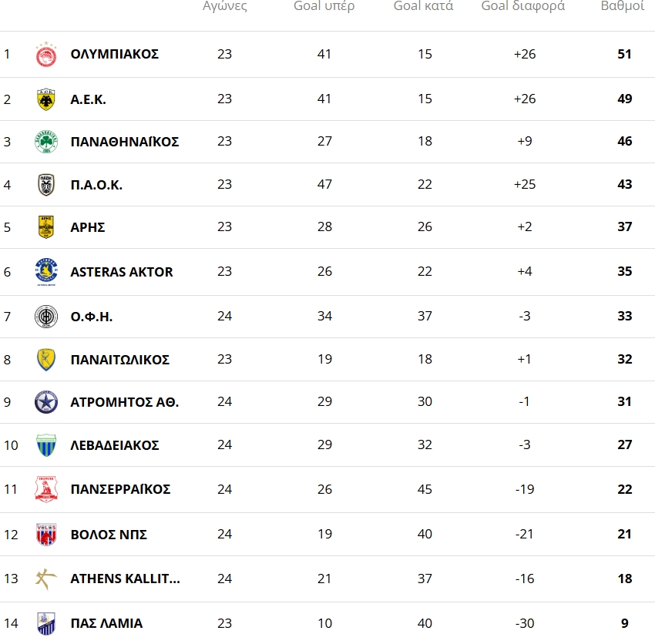Open the ΟΛΥΜΠΙΑΚΟΣ team link
Viewport: 655px width, 644px height.
[114, 55]
